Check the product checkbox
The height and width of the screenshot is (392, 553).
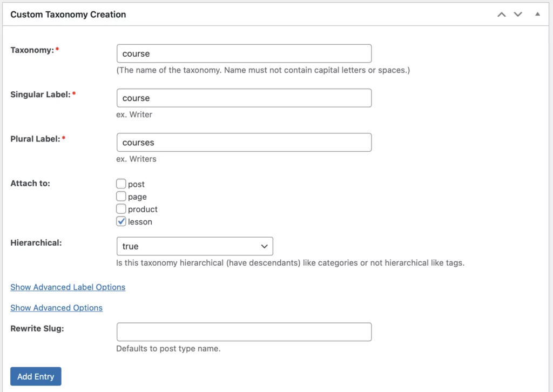121,209
